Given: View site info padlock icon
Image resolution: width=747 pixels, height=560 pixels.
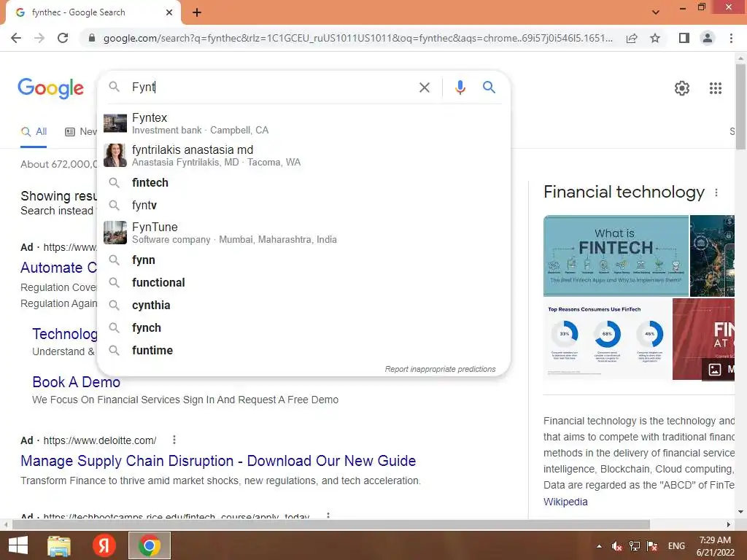Looking at the screenshot, I should click(92, 38).
